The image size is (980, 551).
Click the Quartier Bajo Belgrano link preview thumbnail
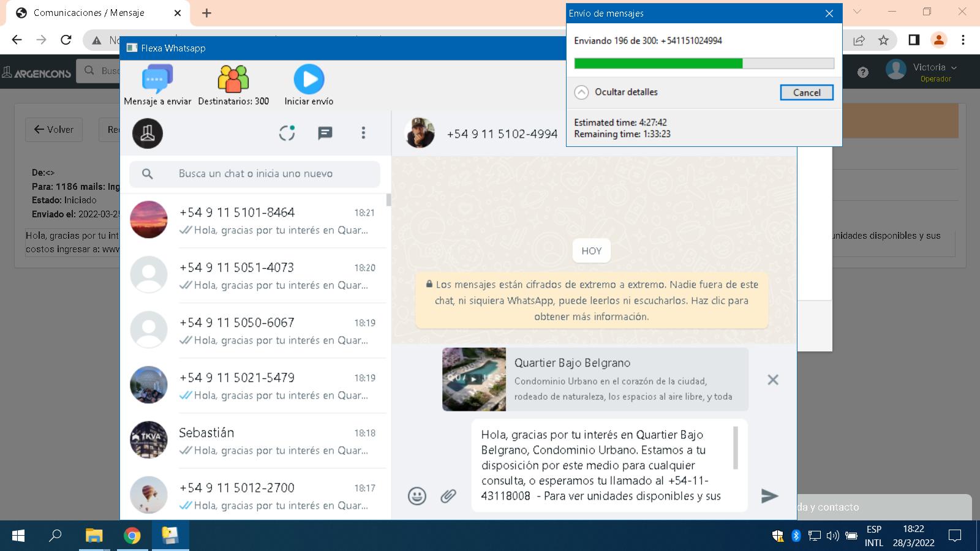coord(474,379)
